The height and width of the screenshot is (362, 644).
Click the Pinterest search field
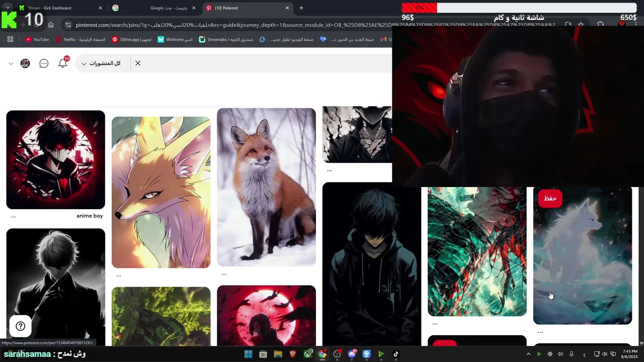tap(267, 63)
